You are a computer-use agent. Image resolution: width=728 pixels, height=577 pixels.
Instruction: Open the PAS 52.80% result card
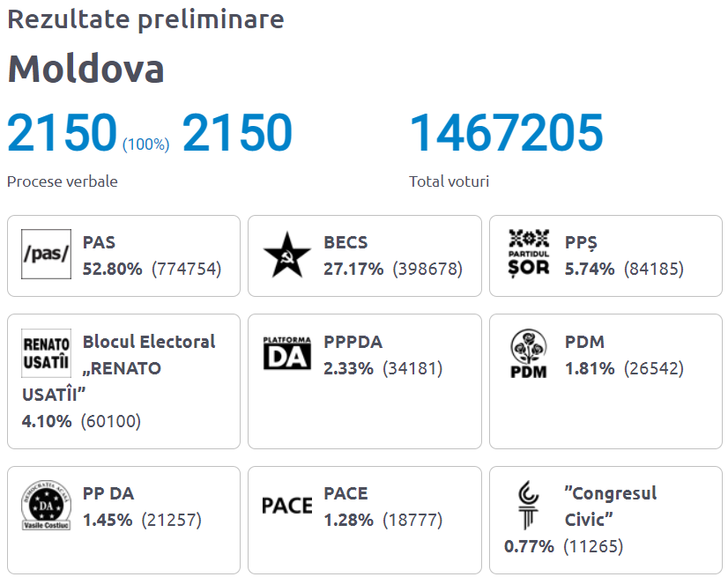pyautogui.click(x=124, y=255)
